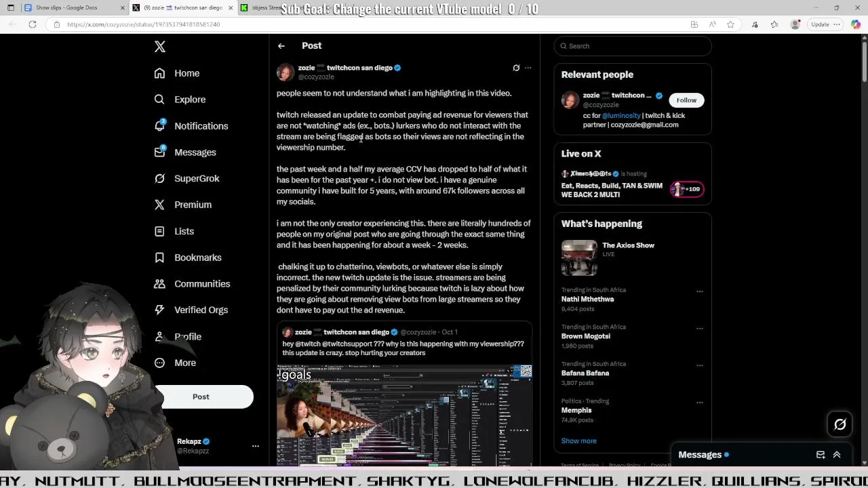
Task: Open the Memphis trending topic
Action: [x=576, y=410]
